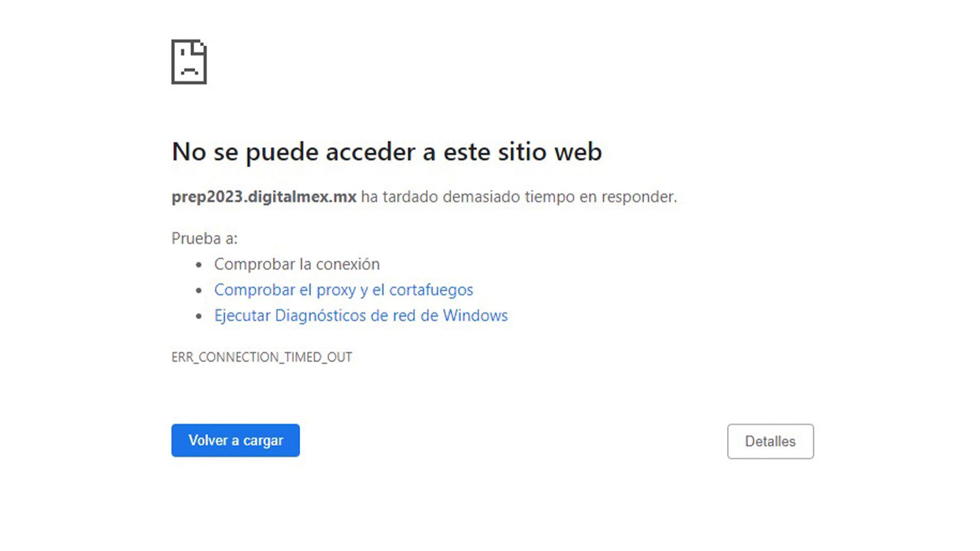Click the Prueba a: label
The image size is (980, 551).
[x=205, y=238]
